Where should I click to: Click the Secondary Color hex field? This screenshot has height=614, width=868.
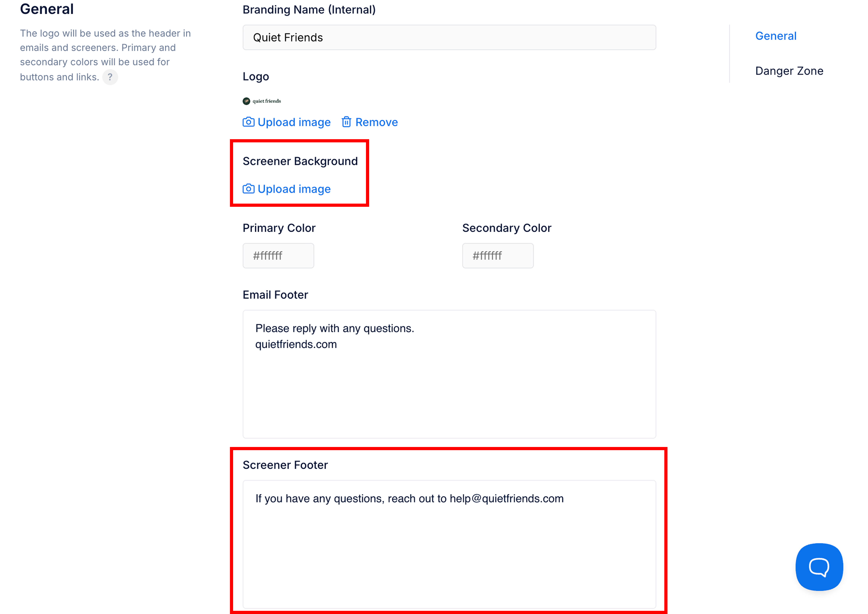pyautogui.click(x=498, y=256)
